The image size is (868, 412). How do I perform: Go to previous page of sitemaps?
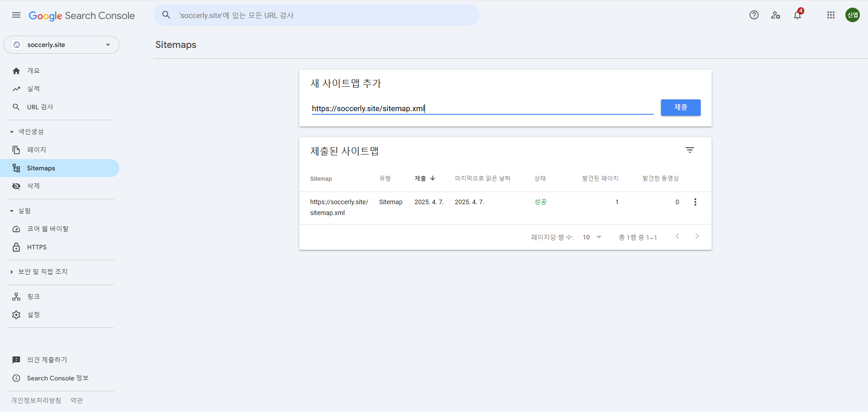(x=677, y=236)
